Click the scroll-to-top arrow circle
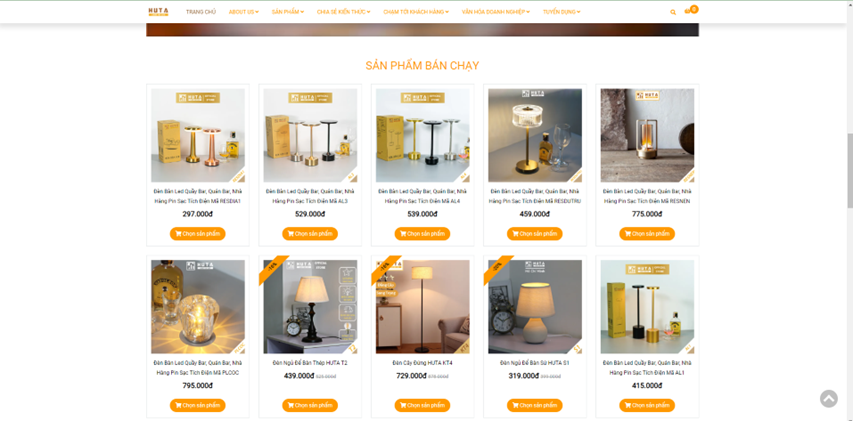 pyautogui.click(x=829, y=399)
